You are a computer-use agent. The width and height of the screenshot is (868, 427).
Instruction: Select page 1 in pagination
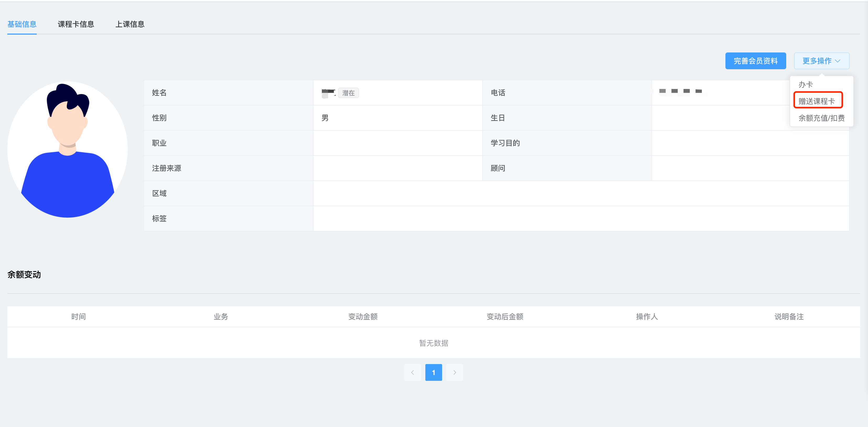(x=433, y=372)
